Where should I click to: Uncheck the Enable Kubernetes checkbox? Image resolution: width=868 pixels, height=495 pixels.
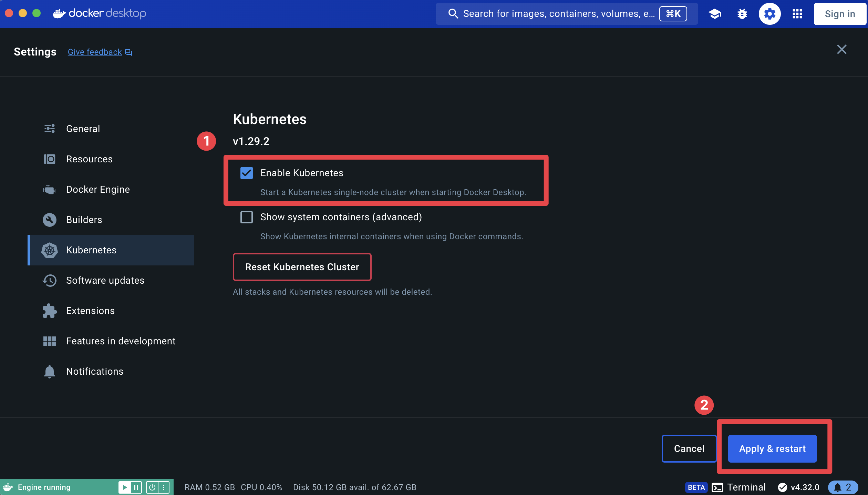tap(246, 173)
